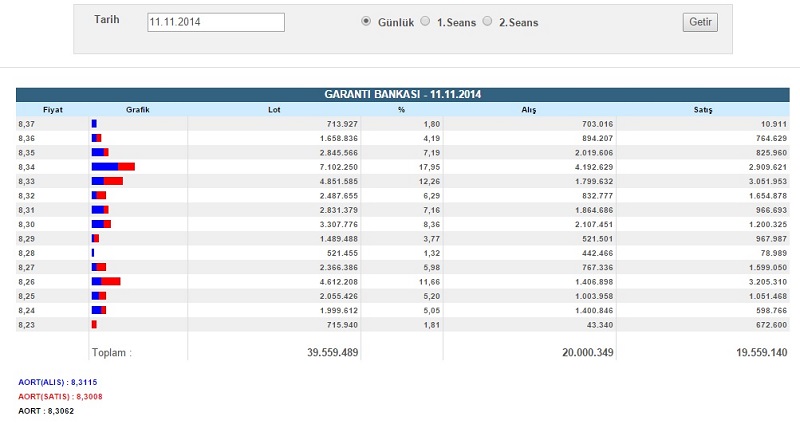
Task: Click Satış value 672.600
Action: (x=771, y=325)
